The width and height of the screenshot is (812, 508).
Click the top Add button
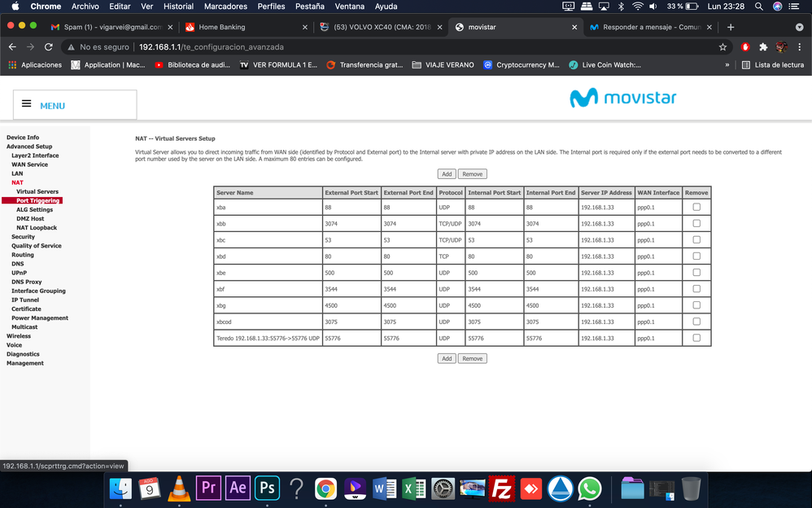point(446,174)
